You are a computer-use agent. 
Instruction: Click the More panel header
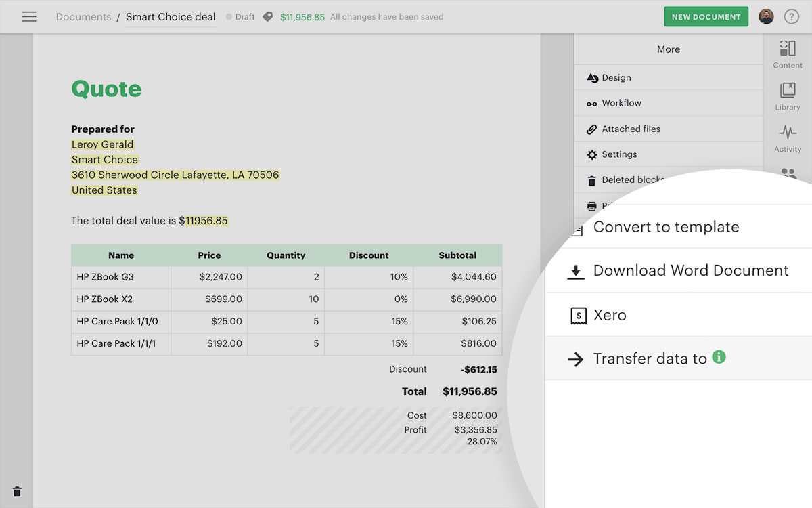pyautogui.click(x=669, y=49)
